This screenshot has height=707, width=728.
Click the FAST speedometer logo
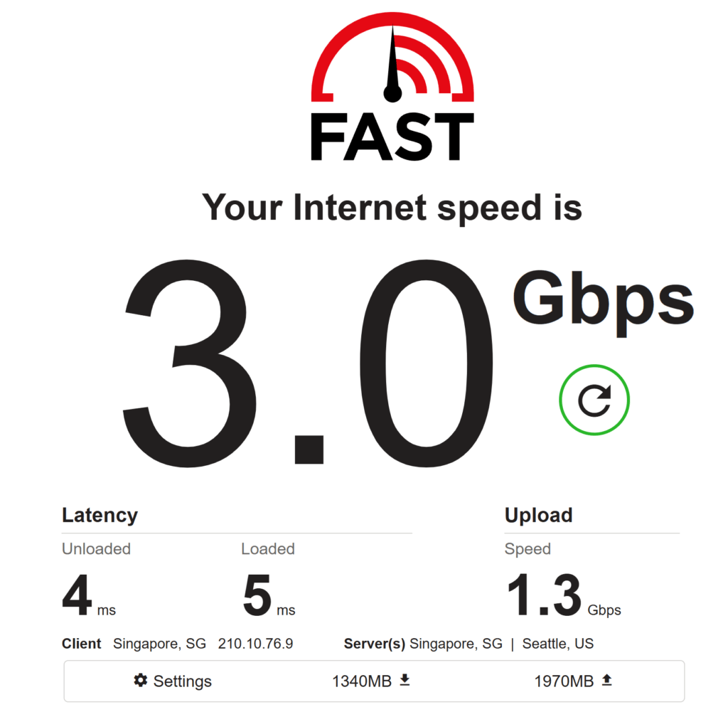(392, 57)
